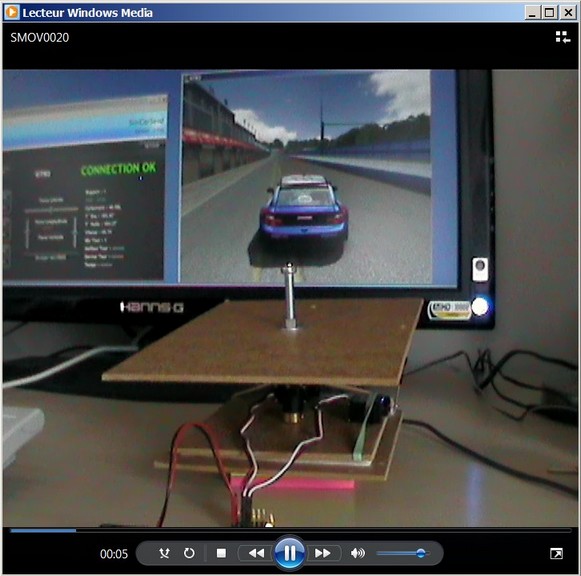Rewind with the previous track button
The width and height of the screenshot is (581, 576).
pyautogui.click(x=256, y=553)
